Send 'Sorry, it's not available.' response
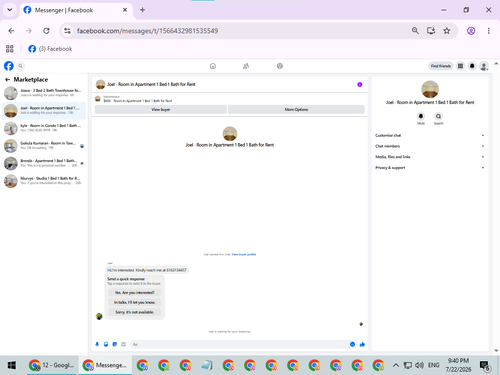Image resolution: width=500 pixels, height=375 pixels. (x=135, y=312)
